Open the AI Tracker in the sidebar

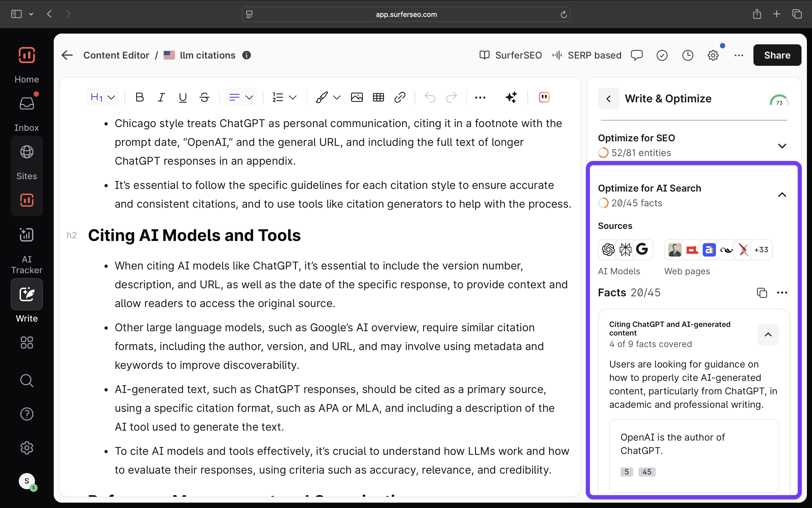[x=27, y=235]
